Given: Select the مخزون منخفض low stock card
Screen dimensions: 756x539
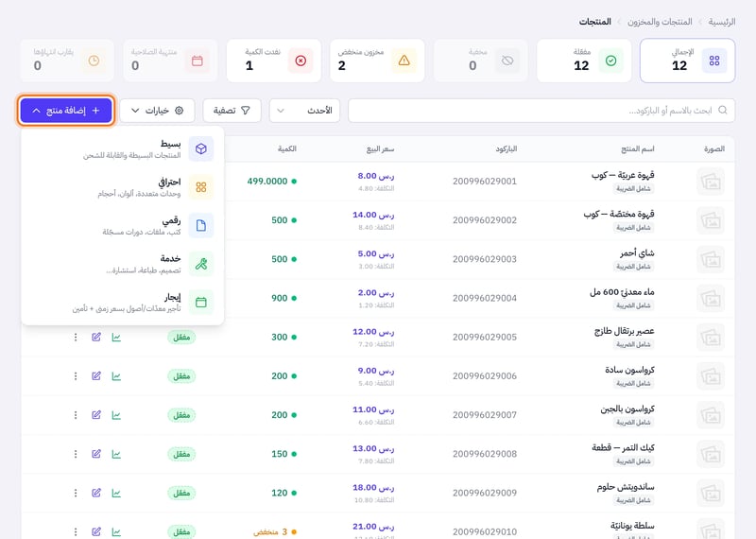Looking at the screenshot, I should click(x=377, y=61).
